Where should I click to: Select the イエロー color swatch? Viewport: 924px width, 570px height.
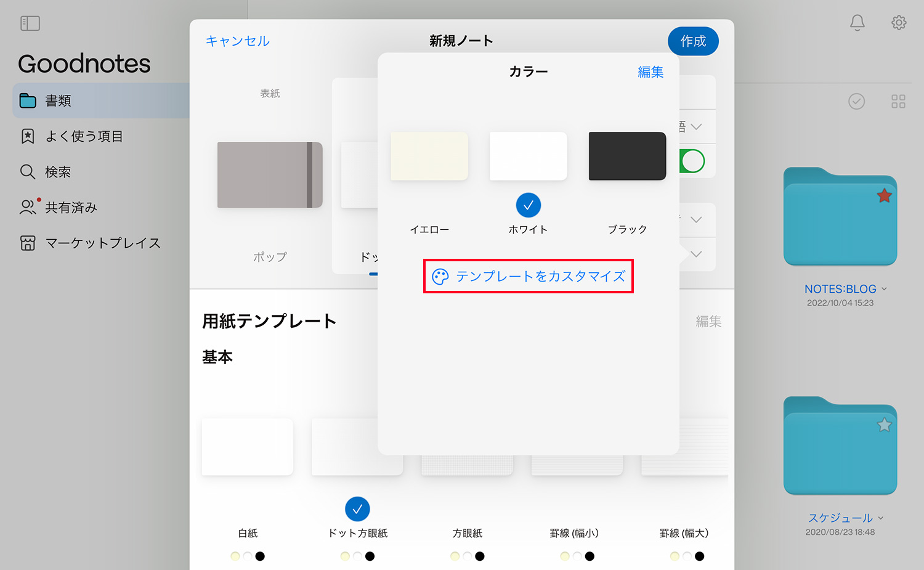[429, 156]
